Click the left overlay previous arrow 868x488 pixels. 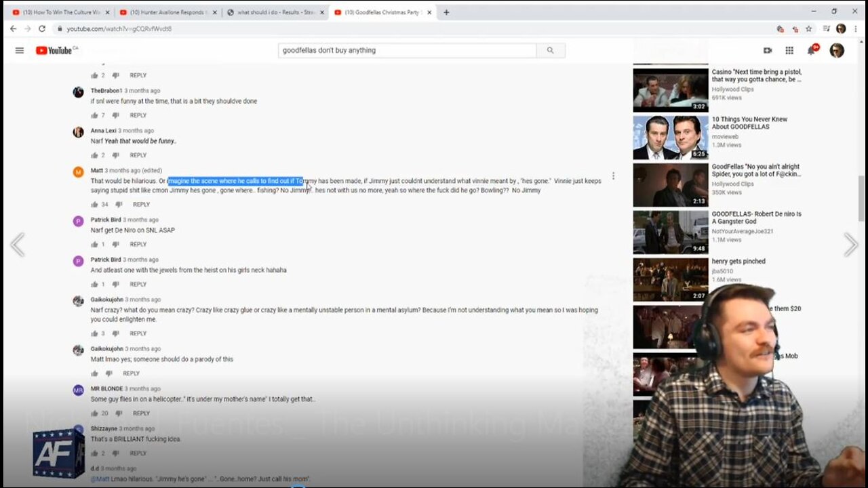(18, 245)
